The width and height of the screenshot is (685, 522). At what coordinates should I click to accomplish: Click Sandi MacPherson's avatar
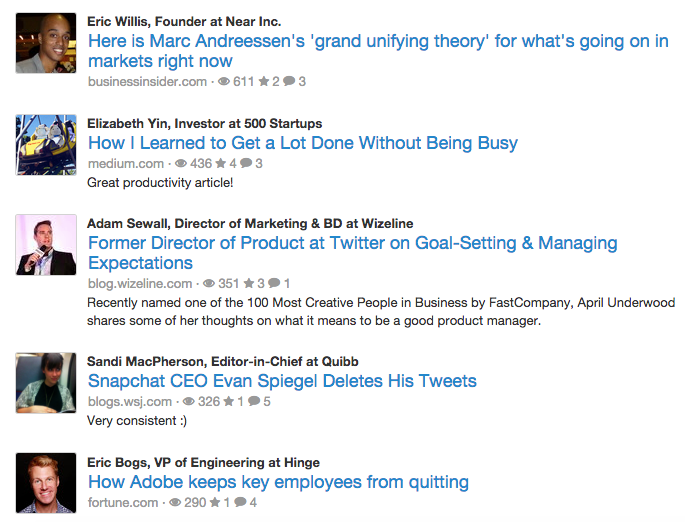coord(46,383)
